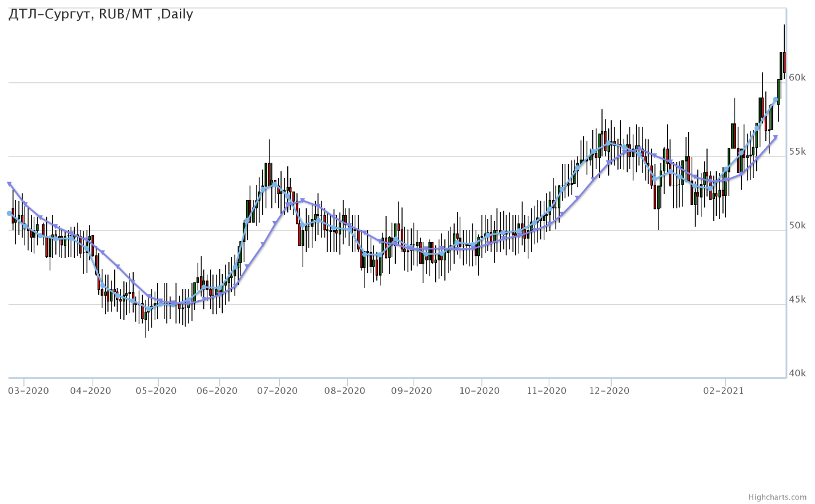This screenshot has width=815, height=504.
Task: Select the 07-2020 x-axis date label
Action: click(278, 391)
